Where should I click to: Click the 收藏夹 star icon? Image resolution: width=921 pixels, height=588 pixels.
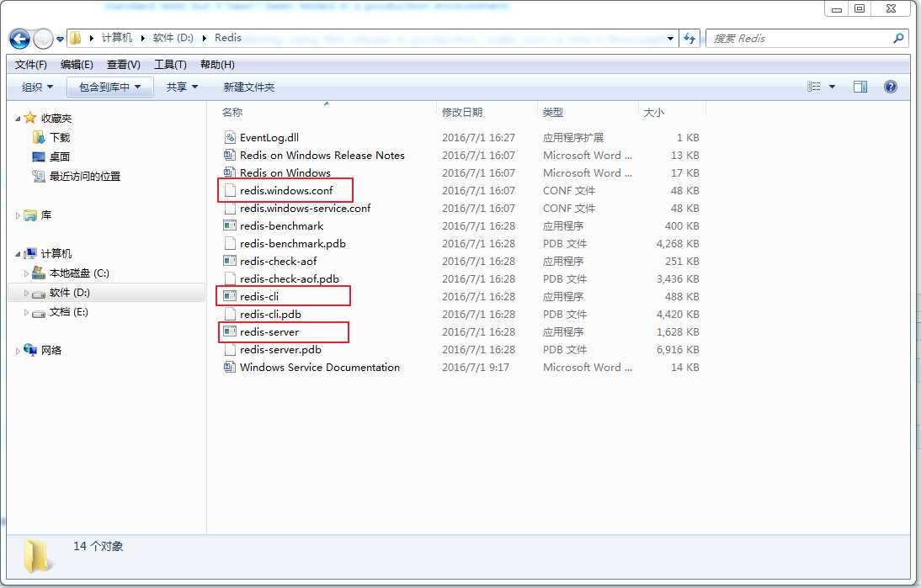(30, 118)
